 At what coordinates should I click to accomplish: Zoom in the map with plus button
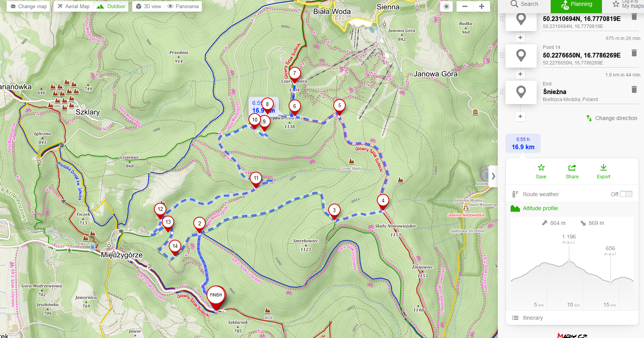[481, 7]
